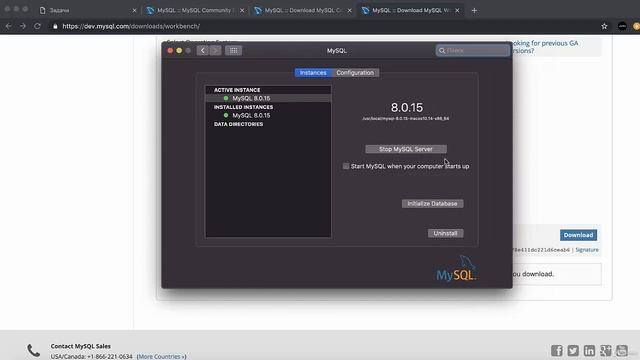Open the Twitter icon in footer
The width and height of the screenshot is (640, 360).
click(x=573, y=351)
